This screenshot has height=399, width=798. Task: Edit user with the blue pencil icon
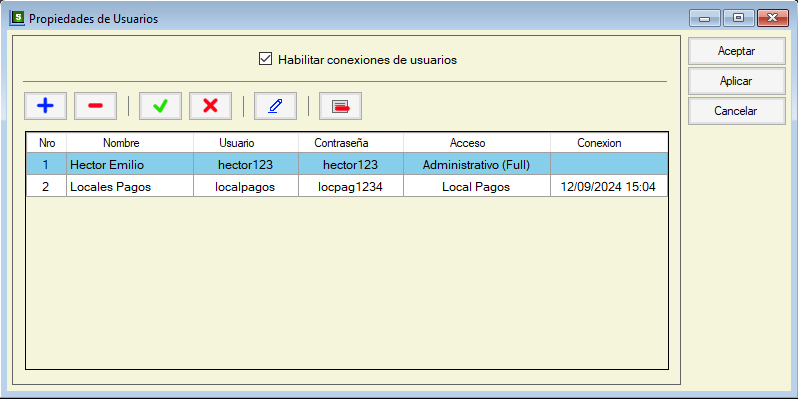click(x=275, y=106)
